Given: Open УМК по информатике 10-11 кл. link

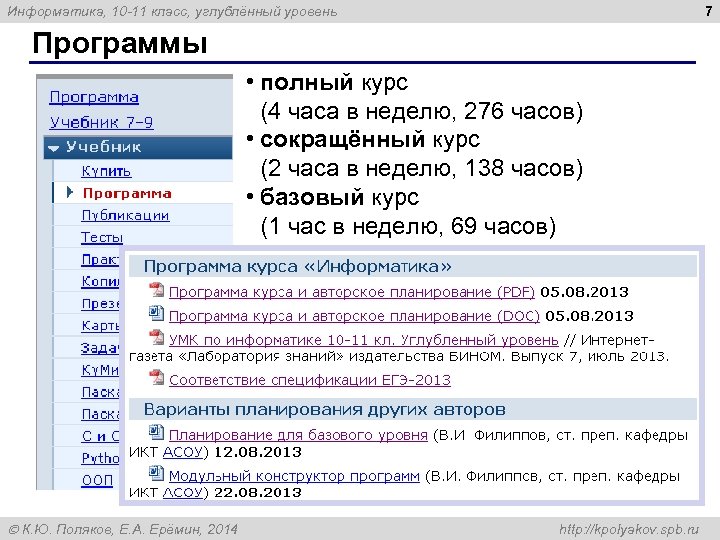Looking at the screenshot, I should click(x=364, y=340).
